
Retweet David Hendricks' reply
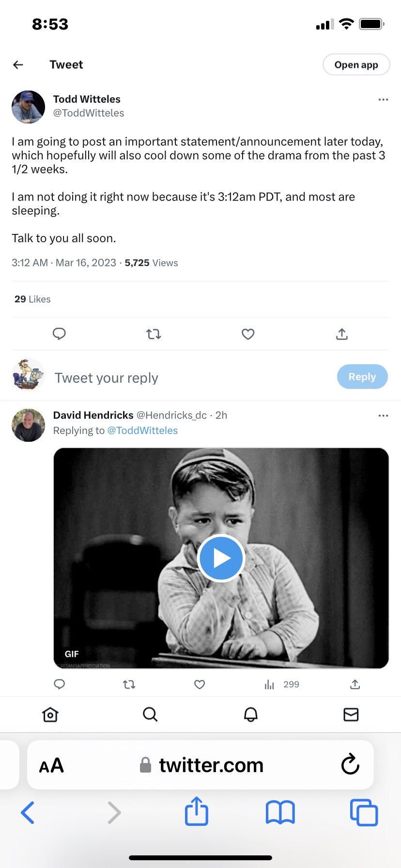point(129,684)
